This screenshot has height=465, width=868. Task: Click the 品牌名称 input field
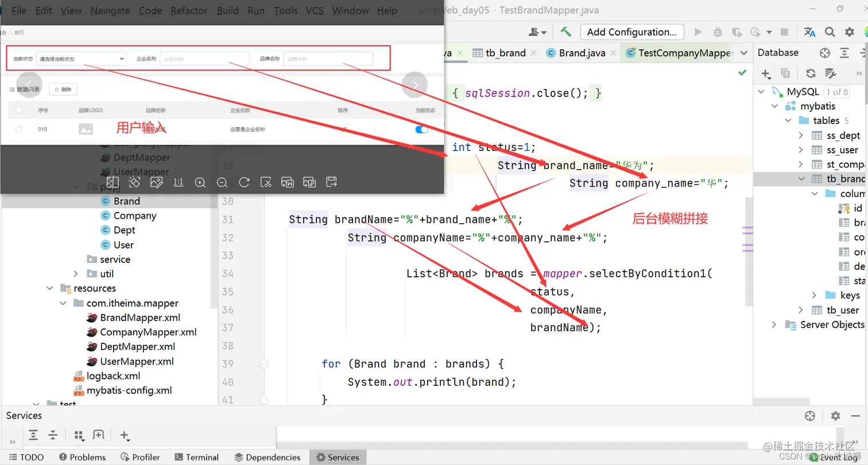[328, 59]
